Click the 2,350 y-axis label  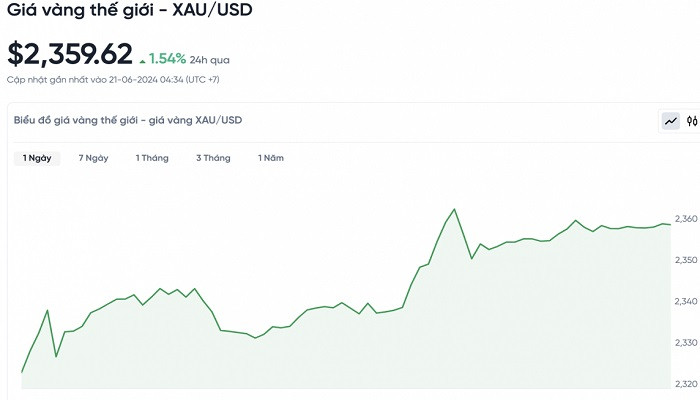pos(686,260)
